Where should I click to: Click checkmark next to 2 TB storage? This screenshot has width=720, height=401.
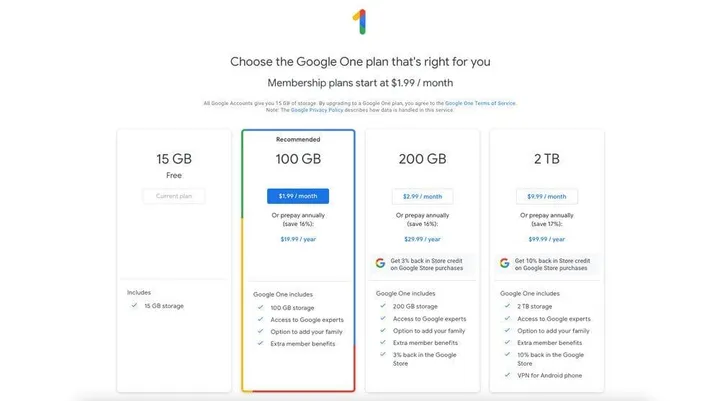coord(507,307)
